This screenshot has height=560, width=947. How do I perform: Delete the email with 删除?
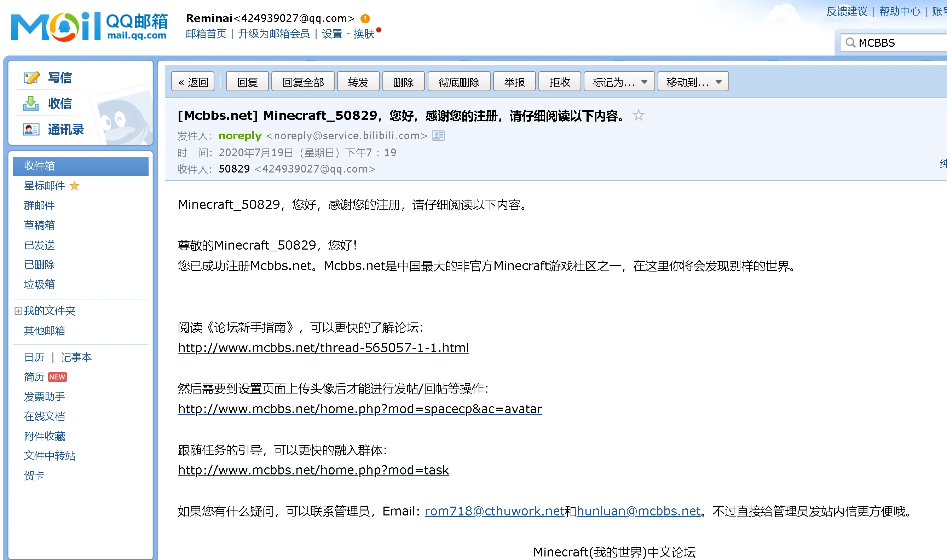[x=404, y=82]
